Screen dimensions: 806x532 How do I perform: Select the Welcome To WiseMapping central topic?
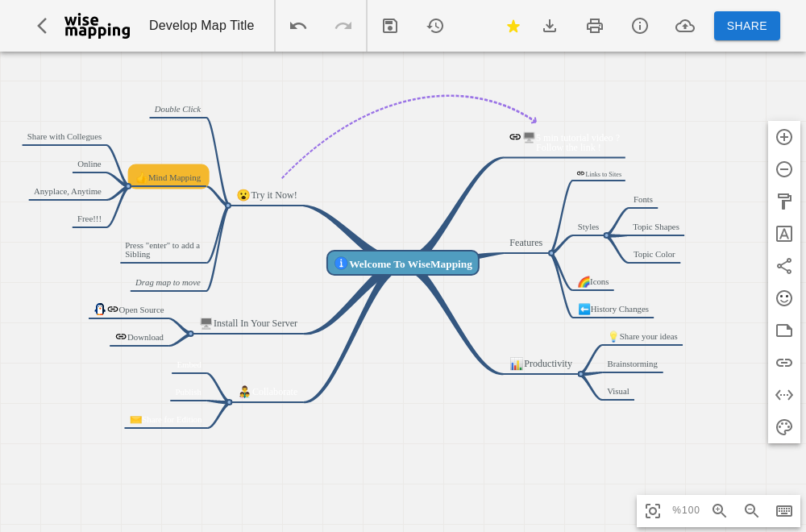[403, 263]
